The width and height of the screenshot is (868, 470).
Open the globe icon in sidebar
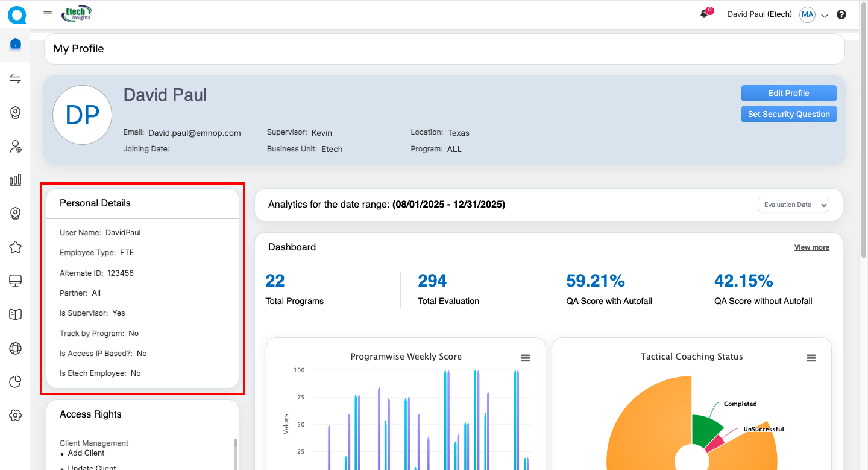pyautogui.click(x=16, y=348)
